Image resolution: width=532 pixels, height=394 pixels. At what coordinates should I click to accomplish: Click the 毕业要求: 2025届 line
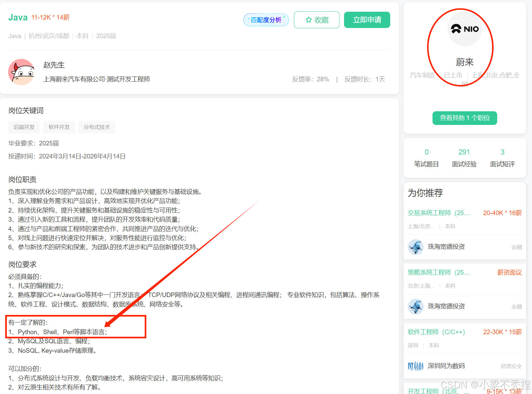(x=33, y=143)
